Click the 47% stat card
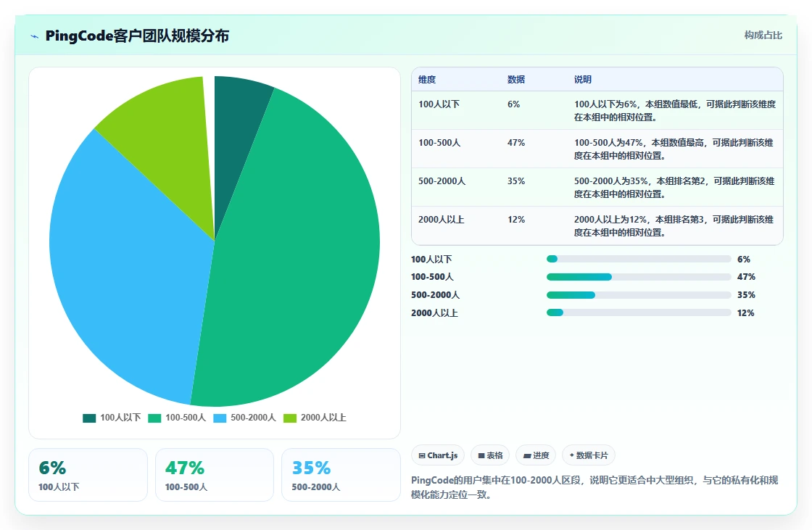 tap(215, 475)
